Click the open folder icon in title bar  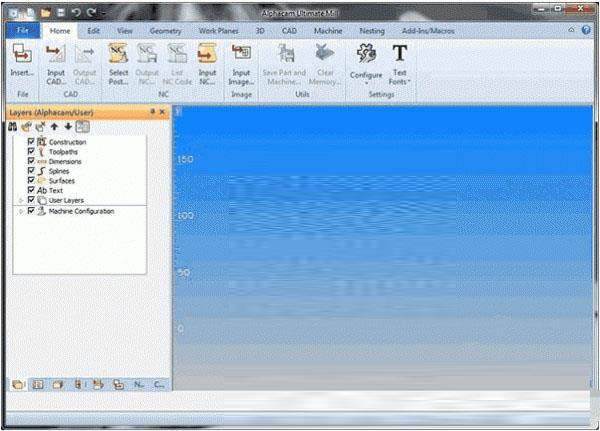pyautogui.click(x=46, y=13)
